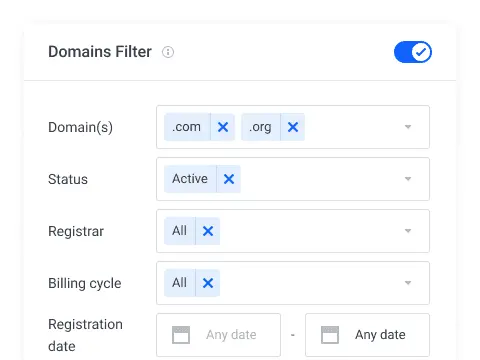This screenshot has height=360, width=480.
Task: Select the .org tag label
Action: 260,127
